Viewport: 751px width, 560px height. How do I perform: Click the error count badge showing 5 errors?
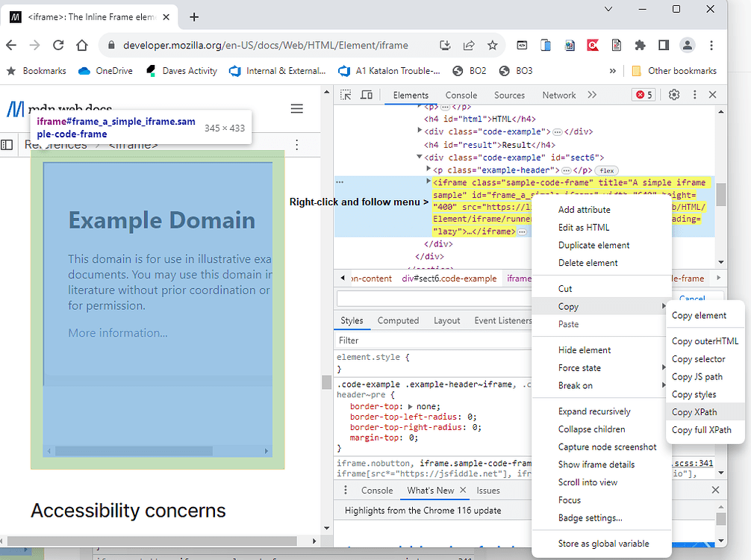point(644,95)
